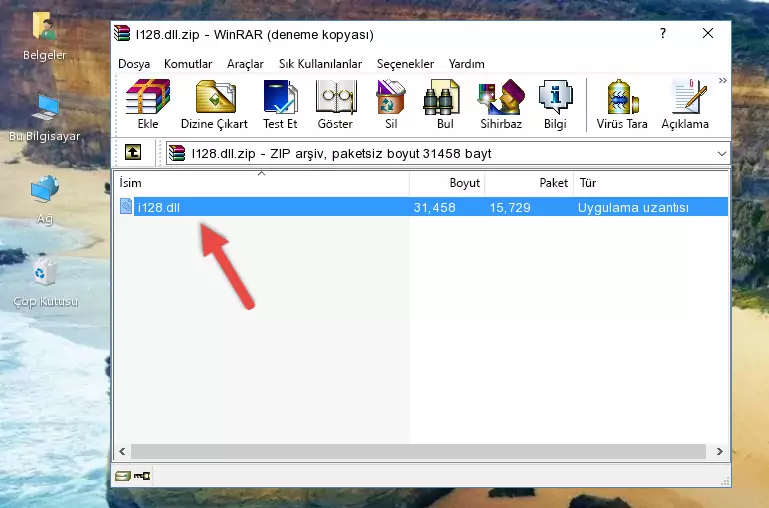This screenshot has height=508, width=769.
Task: Click the horizontal scrollbar left arrow
Action: click(x=122, y=451)
